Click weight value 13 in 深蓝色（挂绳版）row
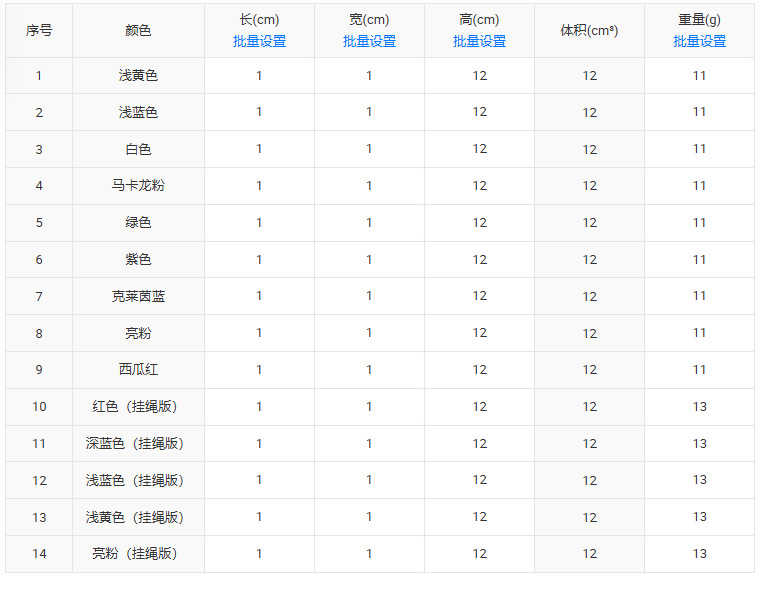The height and width of the screenshot is (589, 783). click(699, 443)
